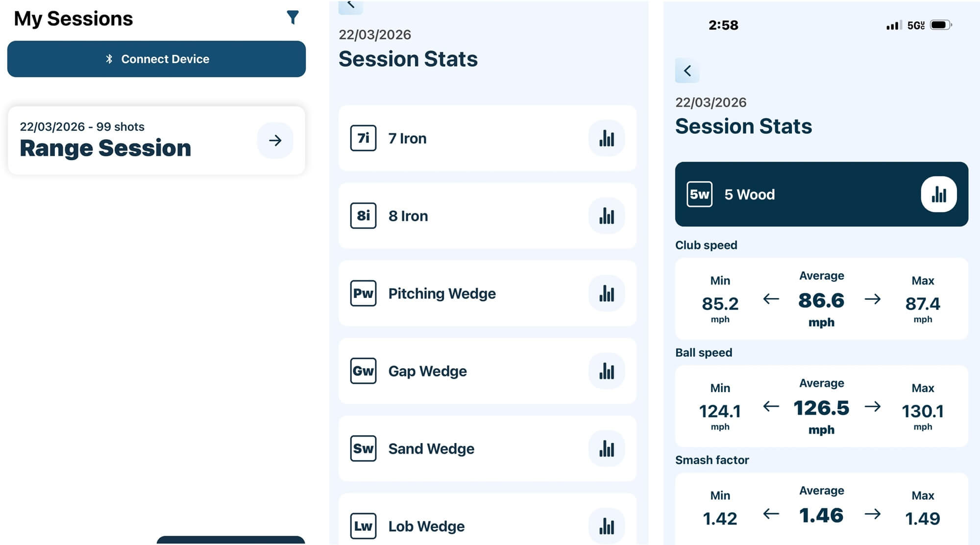This screenshot has width=980, height=545.
Task: Show stats chart for 7 Iron
Action: [x=606, y=139]
